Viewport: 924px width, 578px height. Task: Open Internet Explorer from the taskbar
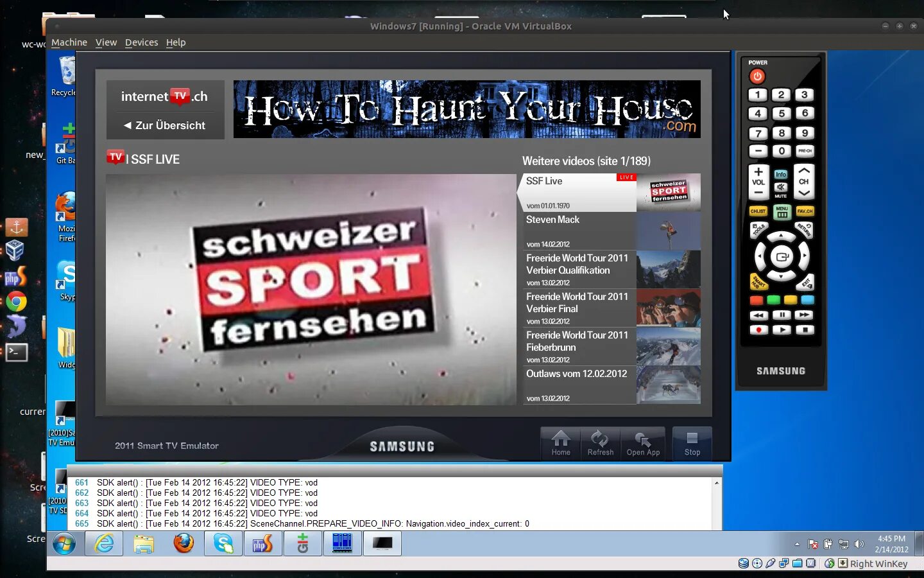(x=104, y=544)
